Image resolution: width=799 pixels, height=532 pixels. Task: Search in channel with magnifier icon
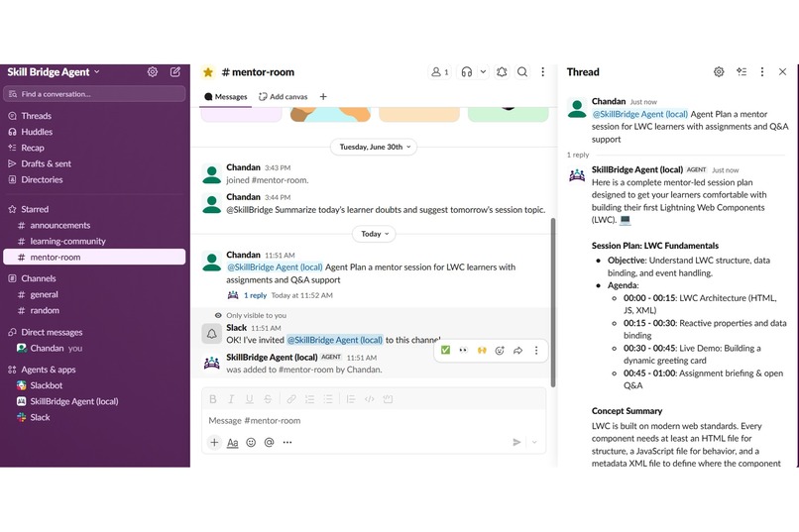tap(522, 71)
